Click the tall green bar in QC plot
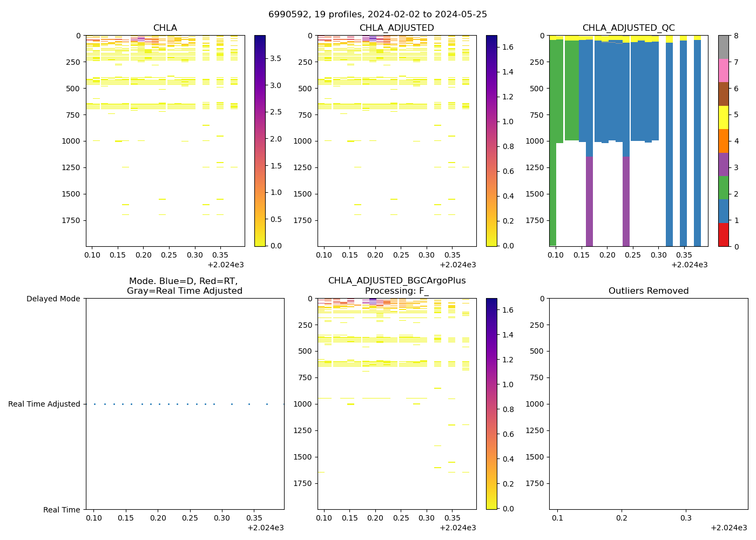Screen dimensions: 756x540 [x=552, y=162]
